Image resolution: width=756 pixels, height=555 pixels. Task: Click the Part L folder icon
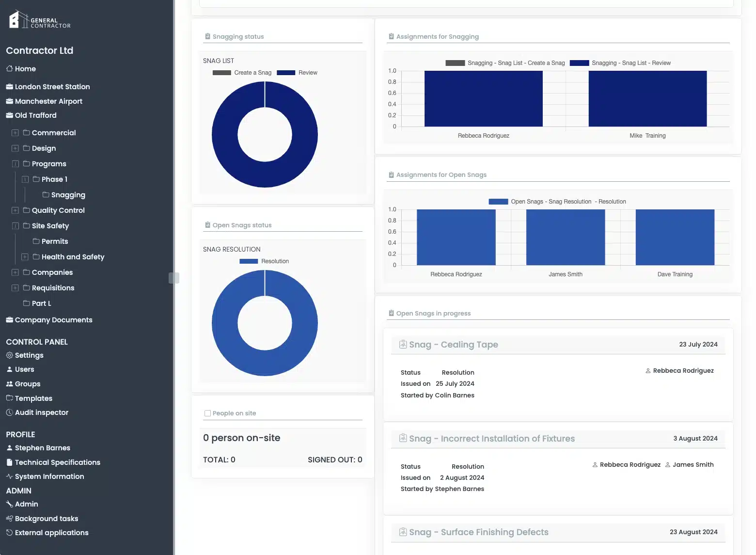[x=26, y=303]
